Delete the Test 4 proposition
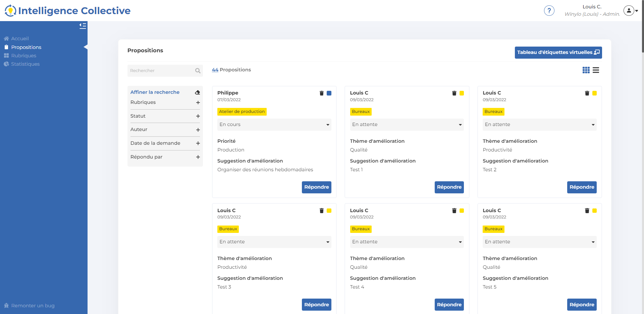The width and height of the screenshot is (644, 314). click(x=454, y=210)
